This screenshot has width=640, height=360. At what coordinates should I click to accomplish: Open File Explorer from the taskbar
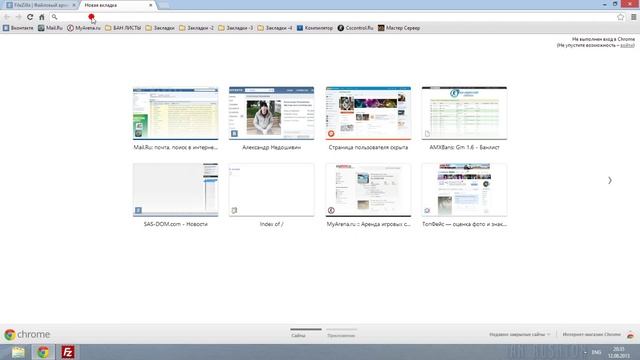click(x=18, y=352)
